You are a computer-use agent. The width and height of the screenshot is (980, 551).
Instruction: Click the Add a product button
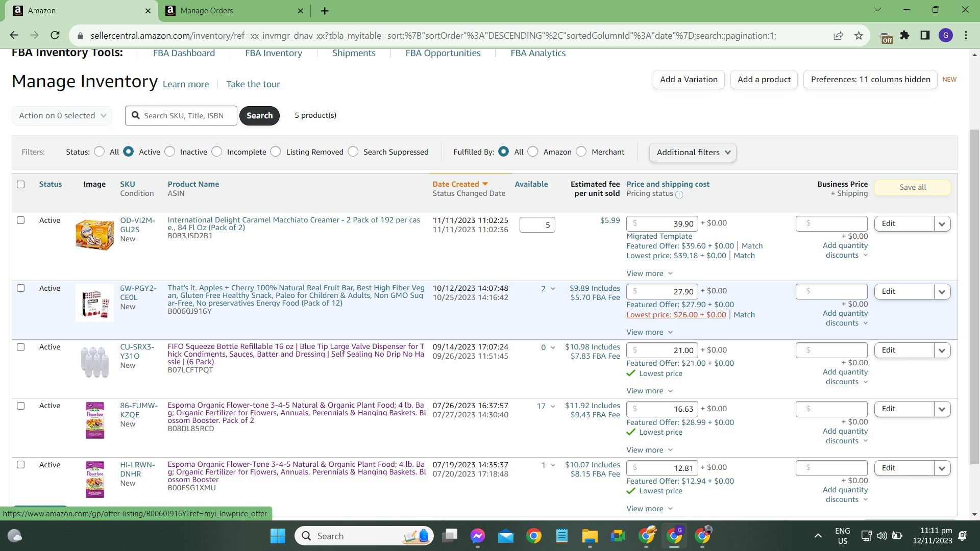(764, 80)
